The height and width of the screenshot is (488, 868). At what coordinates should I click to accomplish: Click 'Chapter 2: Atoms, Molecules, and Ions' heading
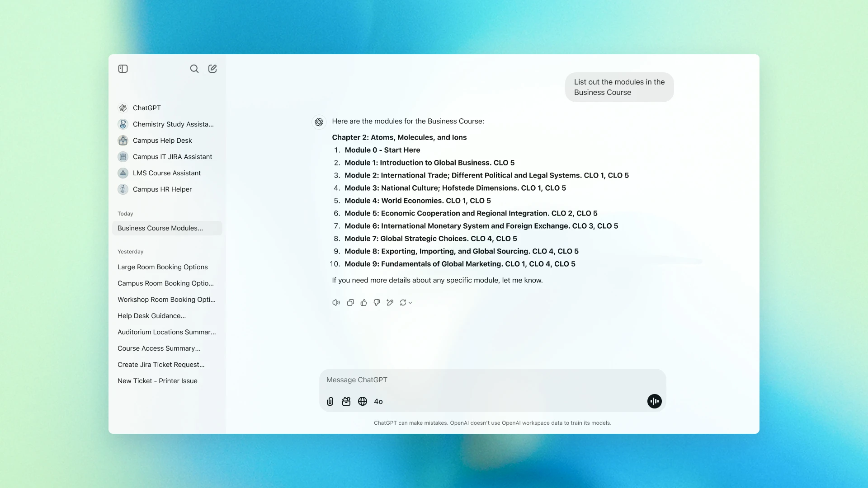coord(399,137)
